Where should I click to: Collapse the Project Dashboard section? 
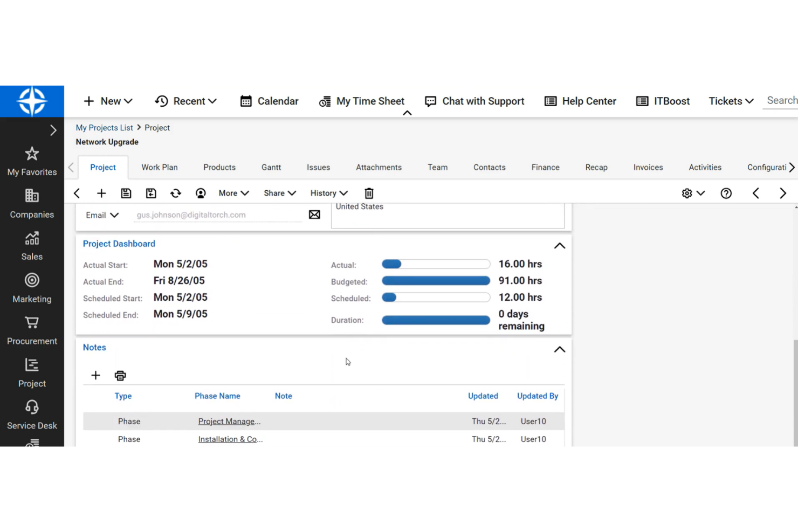[559, 245]
